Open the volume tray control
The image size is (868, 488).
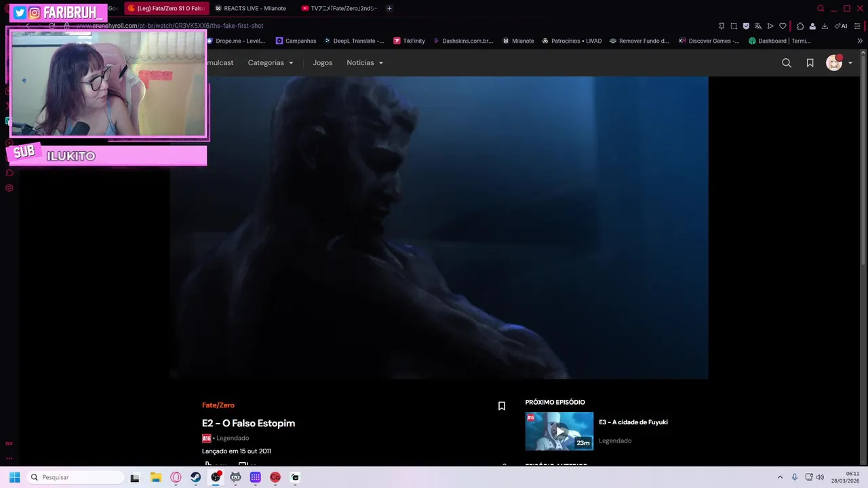pyautogui.click(x=821, y=477)
